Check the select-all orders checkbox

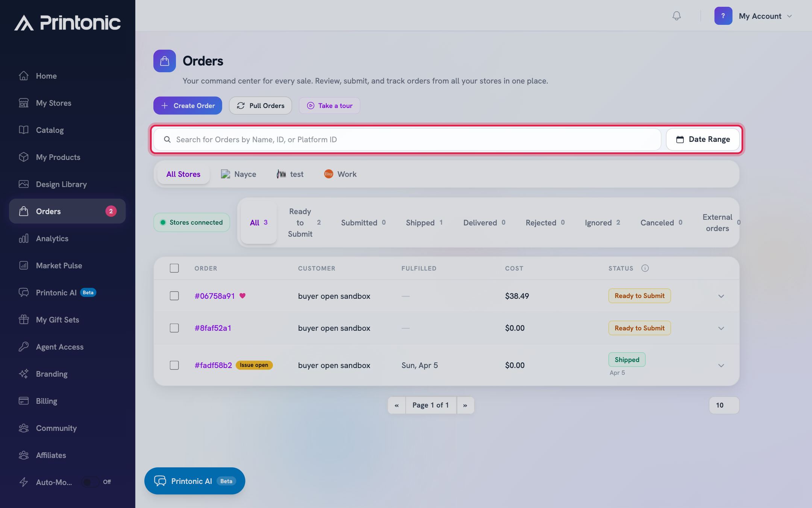coord(174,268)
